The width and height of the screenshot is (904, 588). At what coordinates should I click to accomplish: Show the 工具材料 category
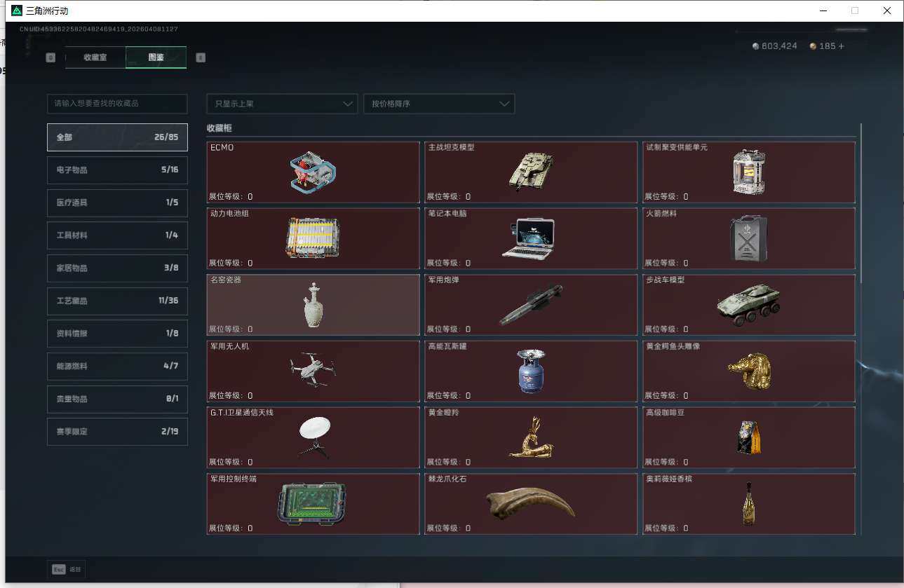point(117,235)
